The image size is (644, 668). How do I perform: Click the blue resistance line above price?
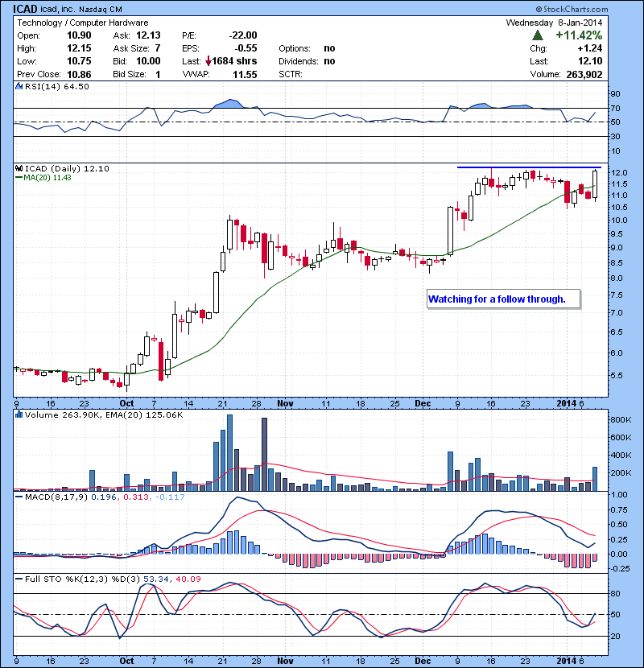(529, 167)
